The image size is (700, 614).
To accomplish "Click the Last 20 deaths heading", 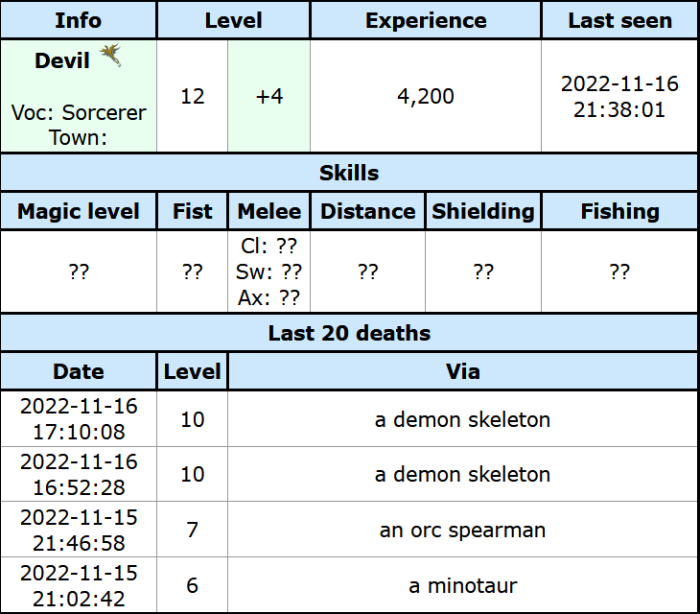I will pyautogui.click(x=349, y=333).
